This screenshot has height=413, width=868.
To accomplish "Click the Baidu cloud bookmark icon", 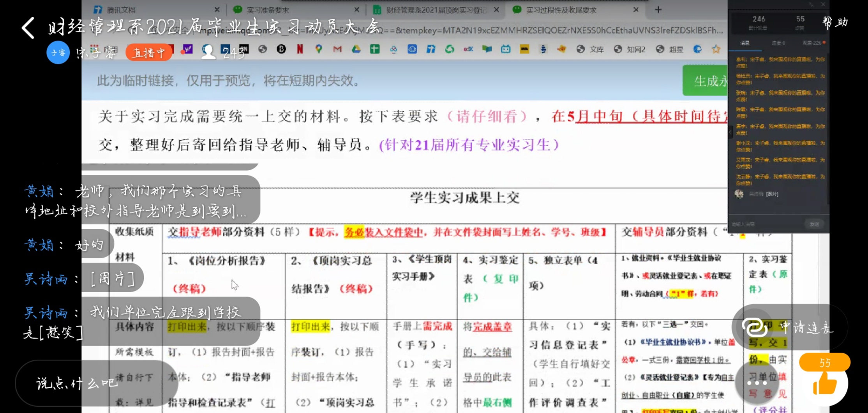I will tap(393, 49).
